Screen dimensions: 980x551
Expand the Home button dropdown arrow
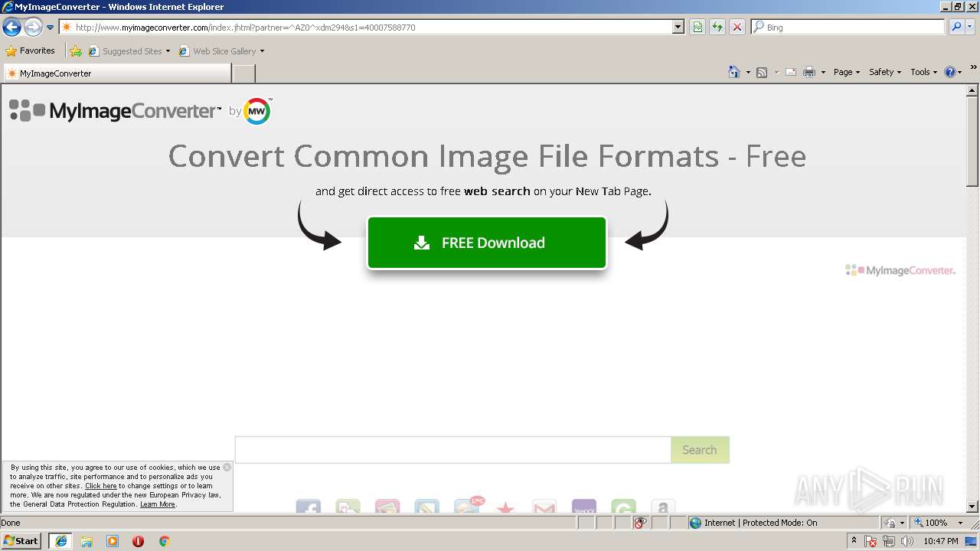(746, 72)
